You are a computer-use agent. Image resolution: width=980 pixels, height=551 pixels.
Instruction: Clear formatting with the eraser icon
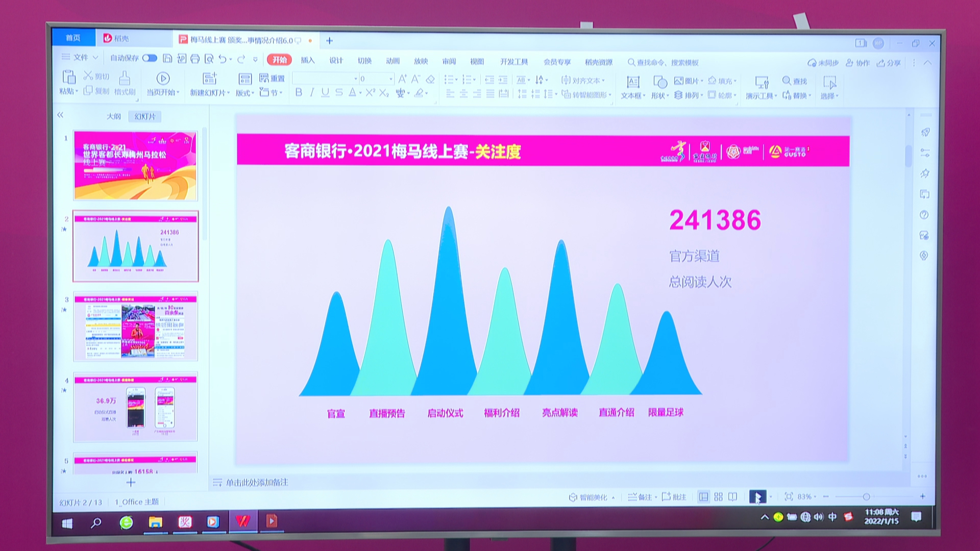click(430, 79)
